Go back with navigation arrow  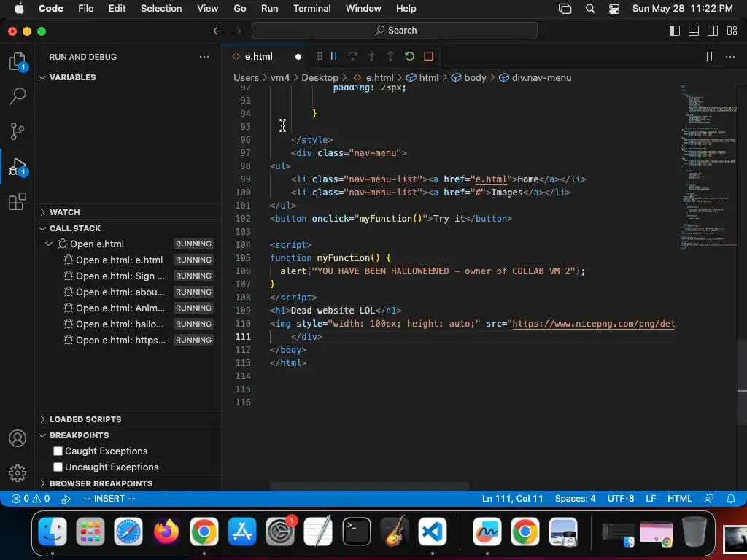217,31
